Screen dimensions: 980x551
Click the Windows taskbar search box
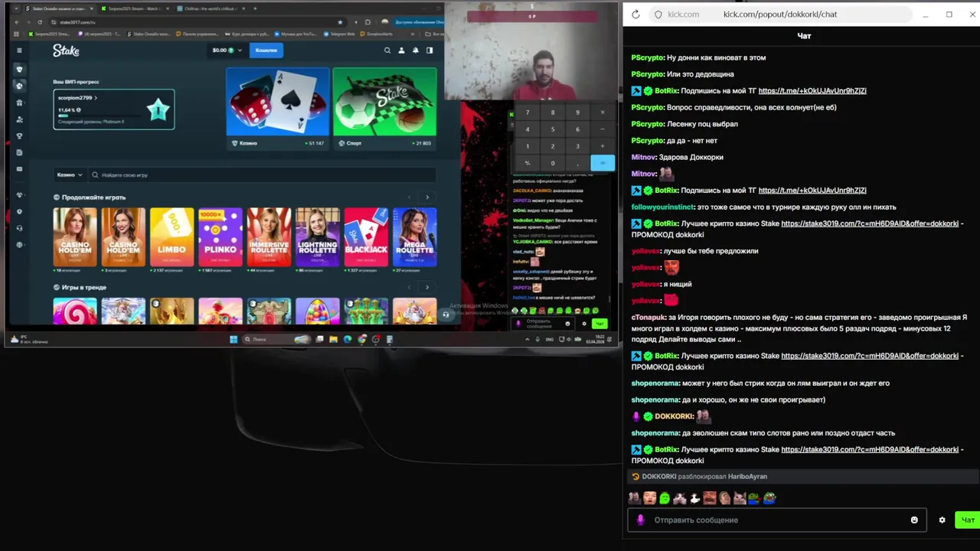coord(276,339)
